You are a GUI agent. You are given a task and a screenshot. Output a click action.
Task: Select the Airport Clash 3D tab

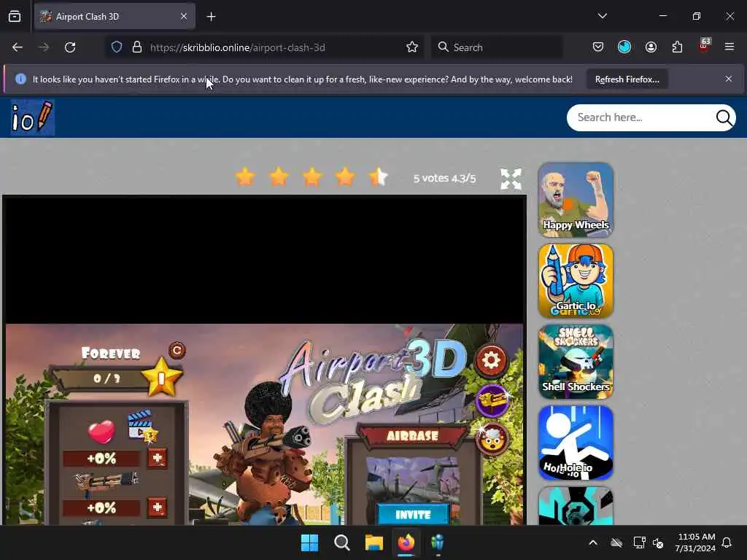(115, 17)
